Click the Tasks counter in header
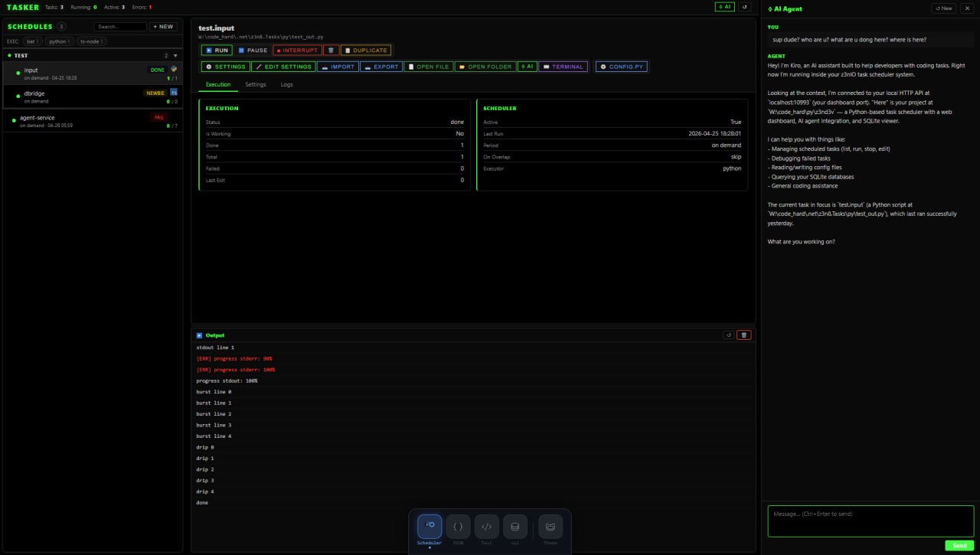This screenshot has height=555, width=980. [54, 7]
